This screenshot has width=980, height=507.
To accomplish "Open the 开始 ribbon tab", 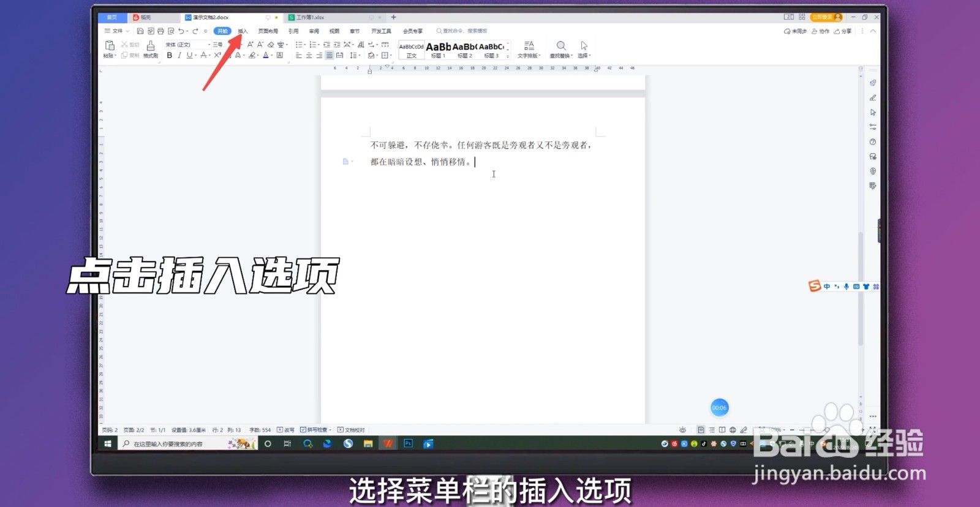I will (x=222, y=31).
